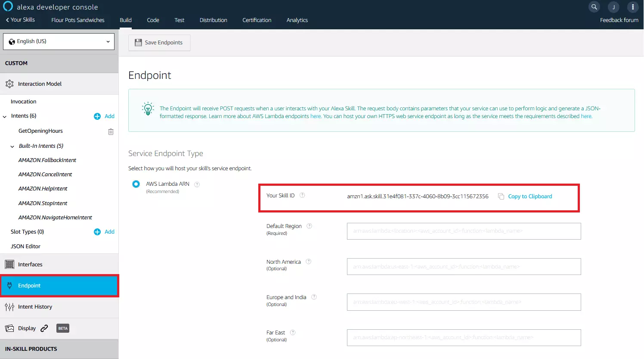The image size is (644, 359).
Task: Click the plus icon to add slot type
Action: pos(97,232)
